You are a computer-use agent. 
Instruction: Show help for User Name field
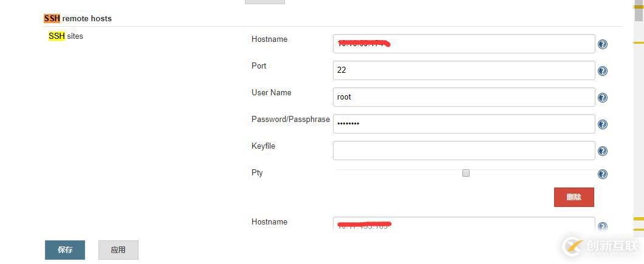coord(603,98)
